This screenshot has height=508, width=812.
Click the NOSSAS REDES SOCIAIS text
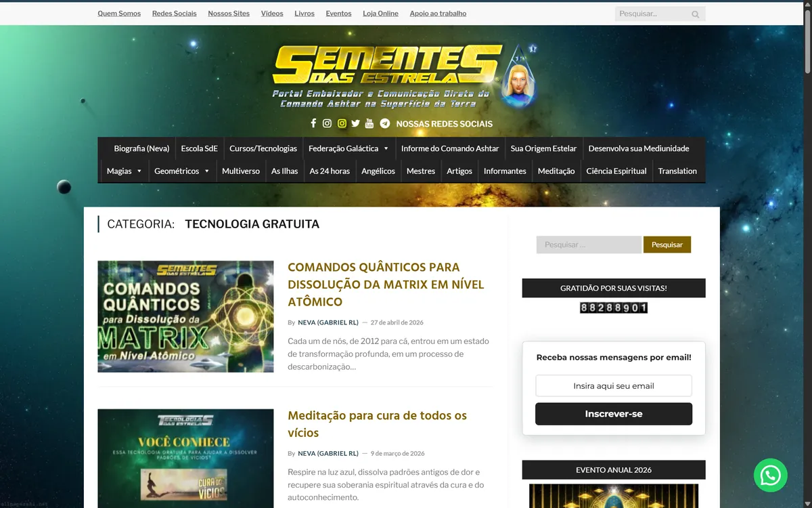444,124
